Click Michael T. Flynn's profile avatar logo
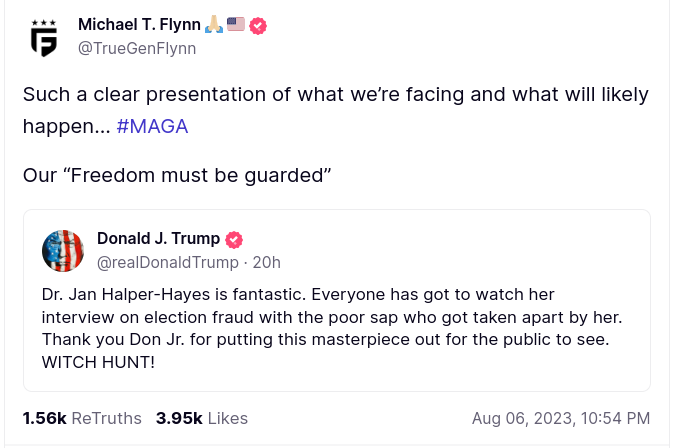The height and width of the screenshot is (448, 673). (44, 37)
